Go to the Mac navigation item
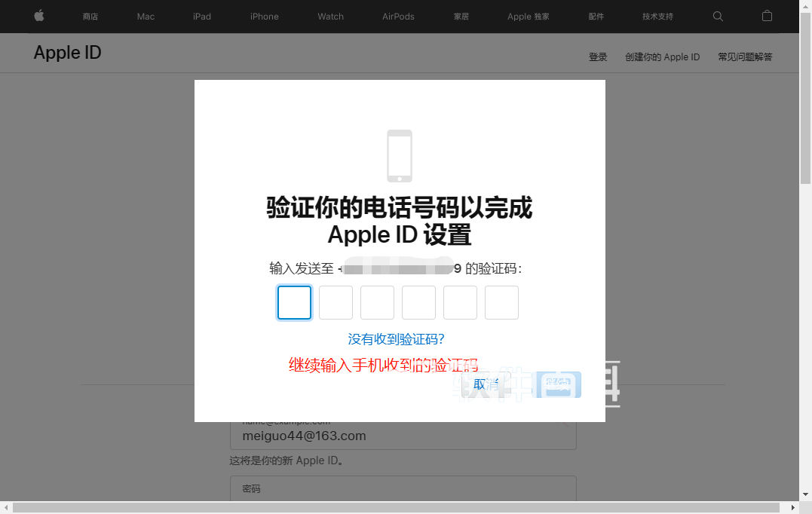The height and width of the screenshot is (514, 812). pos(146,17)
